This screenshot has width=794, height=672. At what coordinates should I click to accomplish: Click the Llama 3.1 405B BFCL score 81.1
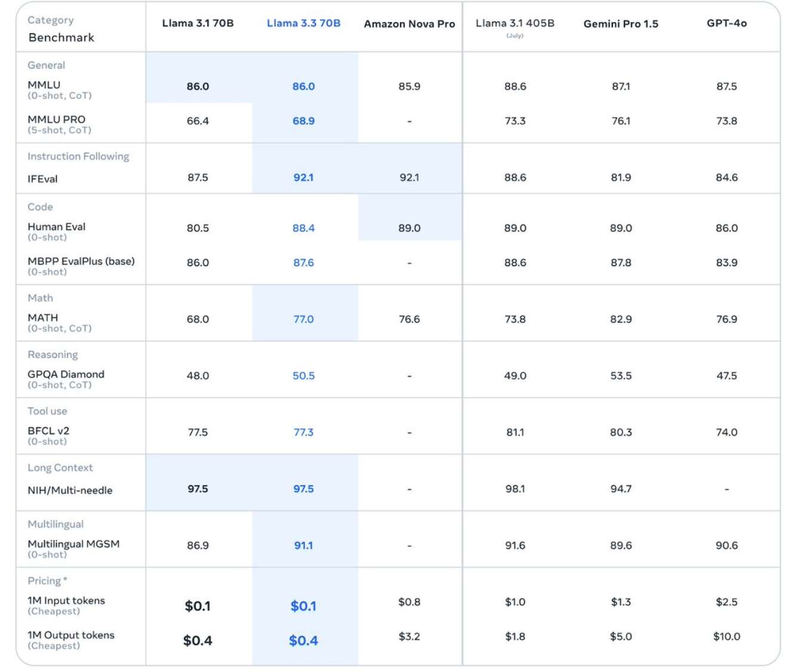[515, 433]
